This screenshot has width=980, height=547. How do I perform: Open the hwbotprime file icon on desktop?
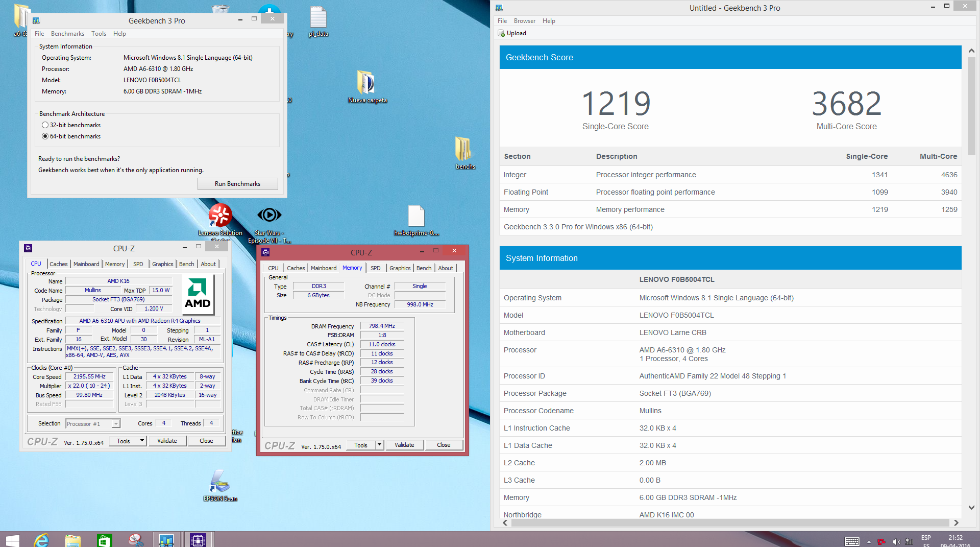pyautogui.click(x=416, y=220)
